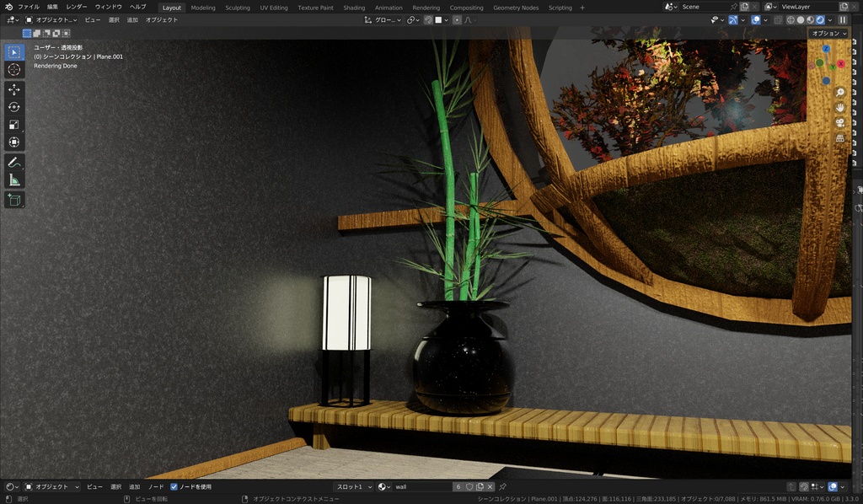863x504 pixels.
Task: Click the blue Z axis on gizmo
Action: point(826,49)
